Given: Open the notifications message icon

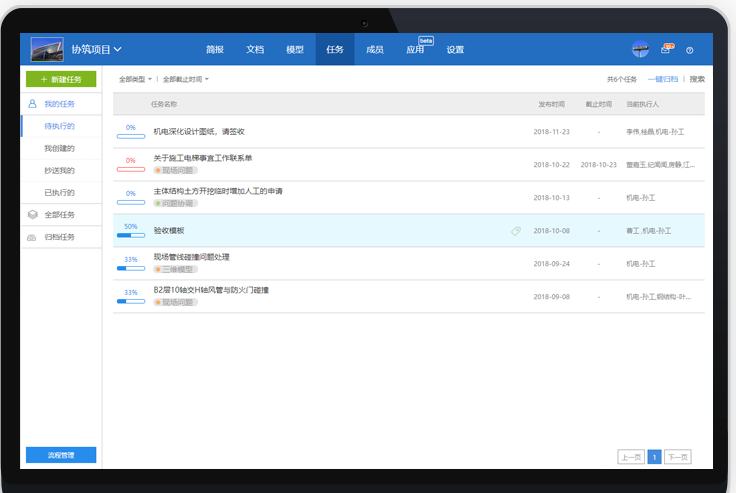Looking at the screenshot, I should (x=667, y=49).
